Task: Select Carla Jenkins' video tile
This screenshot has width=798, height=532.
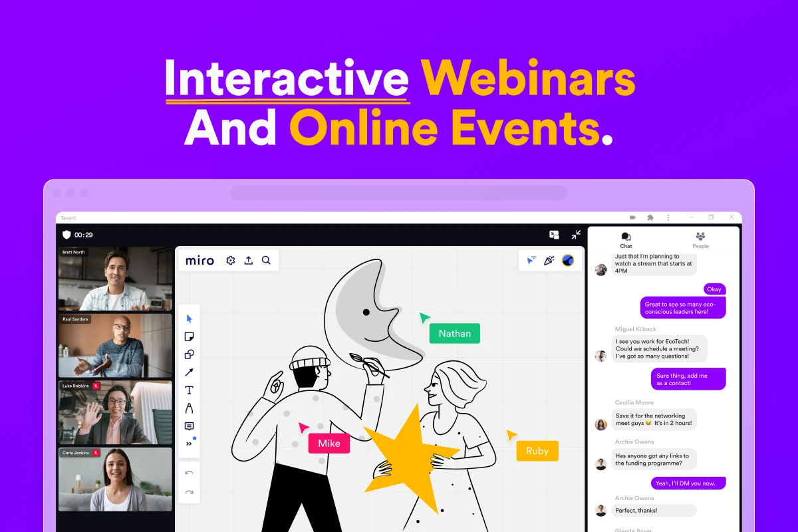Action: (116, 479)
